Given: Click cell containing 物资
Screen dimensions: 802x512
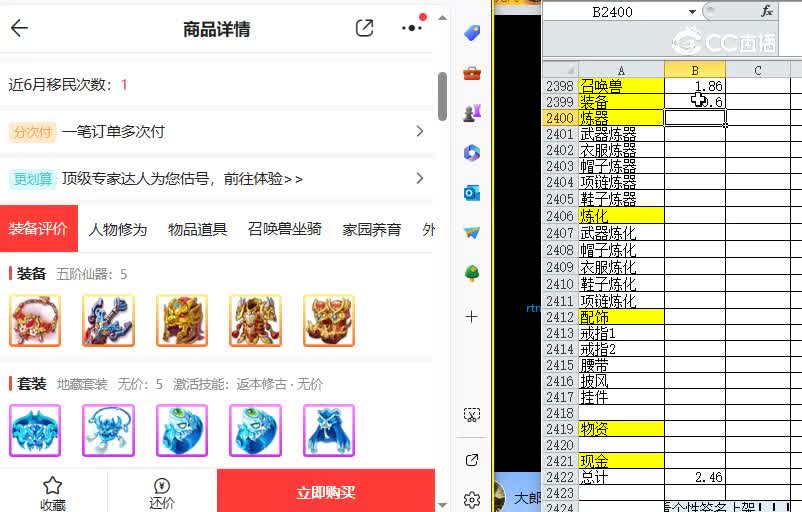Looking at the screenshot, I should 621,429.
